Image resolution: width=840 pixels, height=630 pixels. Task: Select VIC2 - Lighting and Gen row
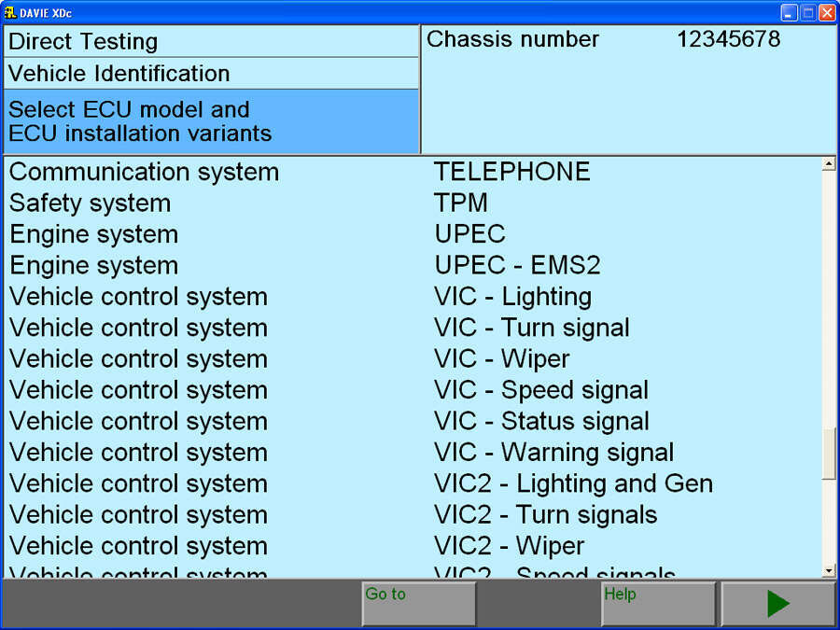pyautogui.click(x=413, y=483)
